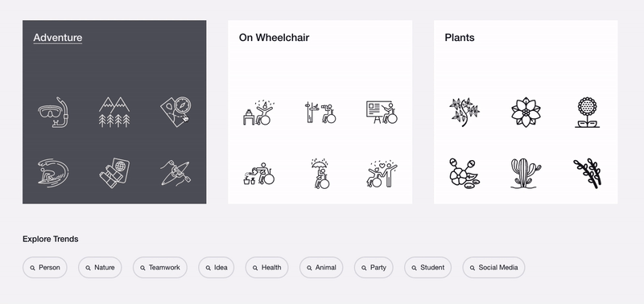
Task: Click the Animal trend tag
Action: (x=321, y=268)
